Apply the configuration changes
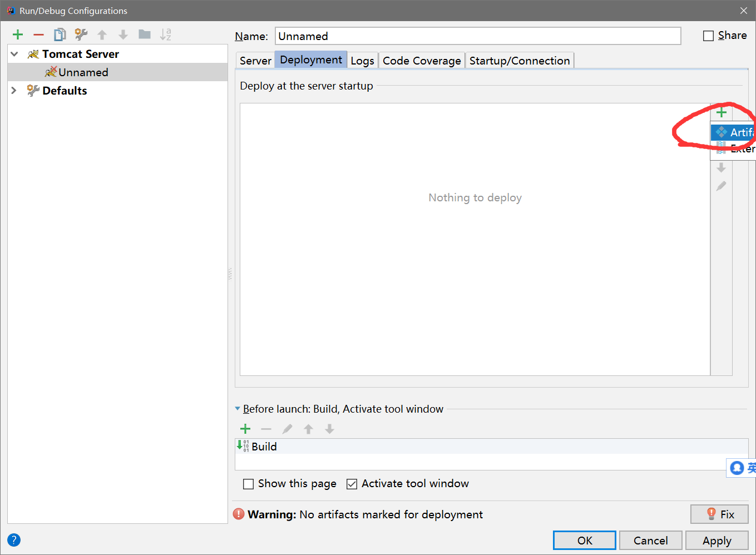This screenshot has width=756, height=555. pos(717,541)
